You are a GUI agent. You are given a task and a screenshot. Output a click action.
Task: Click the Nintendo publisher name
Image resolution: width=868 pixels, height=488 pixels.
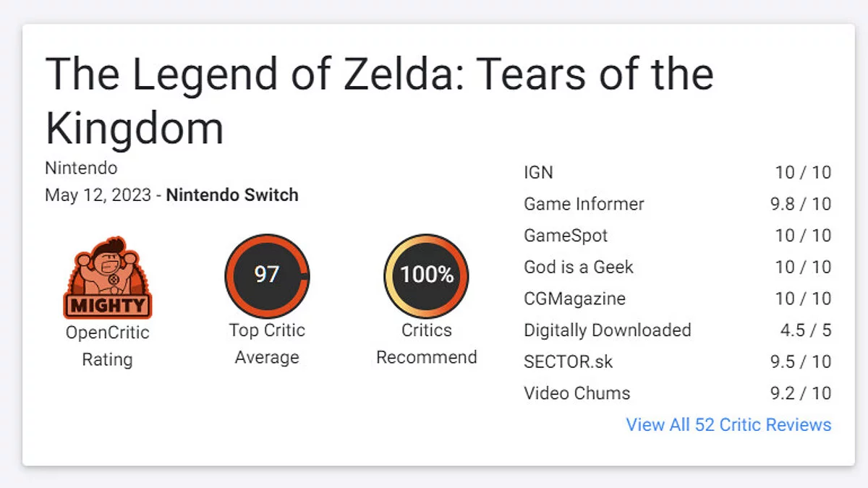(81, 168)
